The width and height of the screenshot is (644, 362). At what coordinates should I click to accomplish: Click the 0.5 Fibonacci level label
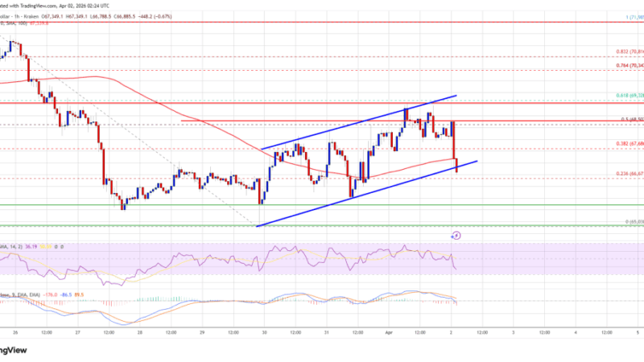(x=632, y=119)
